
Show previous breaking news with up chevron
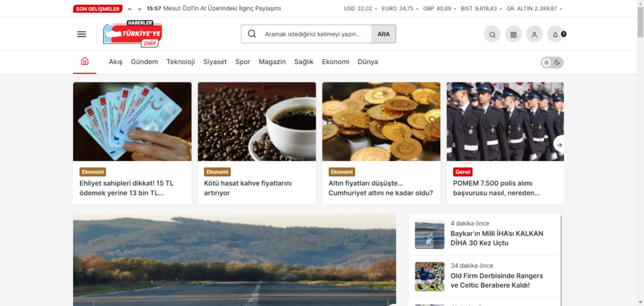[x=130, y=9]
